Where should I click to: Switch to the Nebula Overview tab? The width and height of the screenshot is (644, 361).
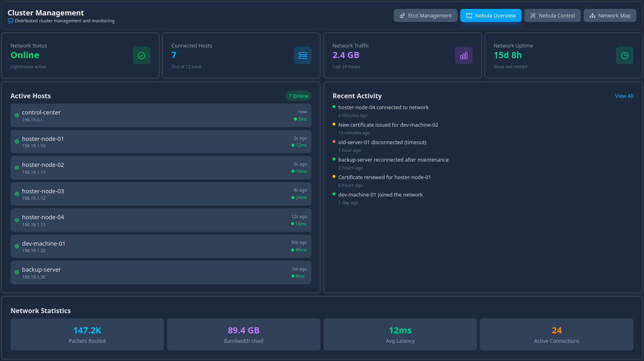[x=491, y=15]
